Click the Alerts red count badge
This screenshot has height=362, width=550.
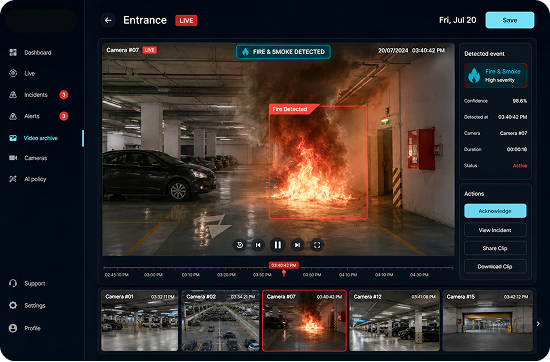pyautogui.click(x=63, y=116)
